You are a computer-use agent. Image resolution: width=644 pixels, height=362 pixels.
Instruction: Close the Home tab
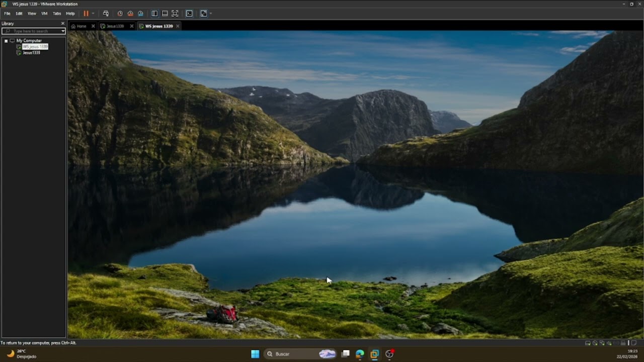pyautogui.click(x=93, y=26)
